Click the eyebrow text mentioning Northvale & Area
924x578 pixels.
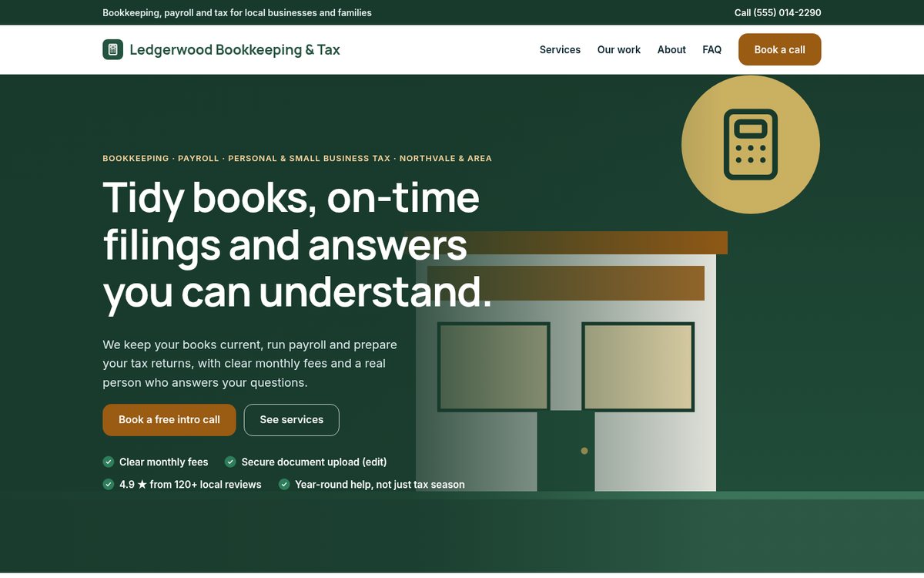pos(297,158)
